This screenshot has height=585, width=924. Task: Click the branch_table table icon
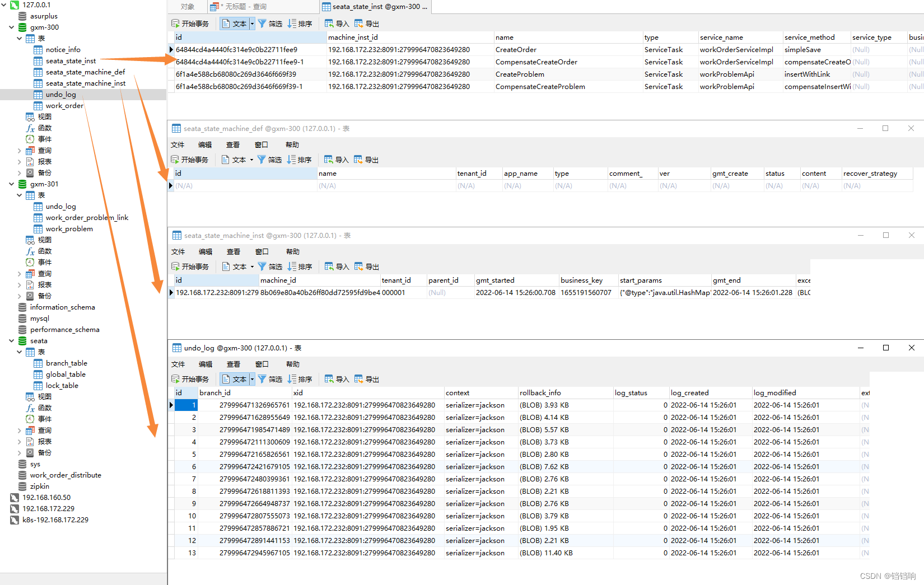[38, 363]
